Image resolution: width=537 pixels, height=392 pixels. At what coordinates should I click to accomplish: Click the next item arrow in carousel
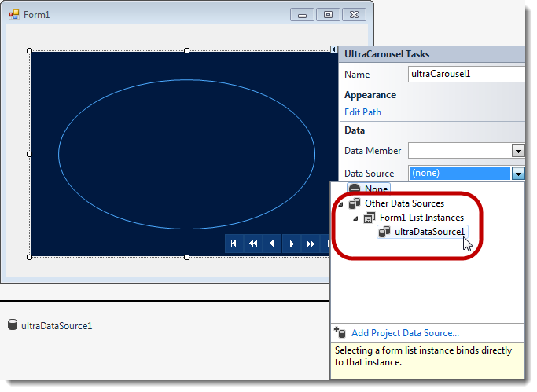[292, 244]
